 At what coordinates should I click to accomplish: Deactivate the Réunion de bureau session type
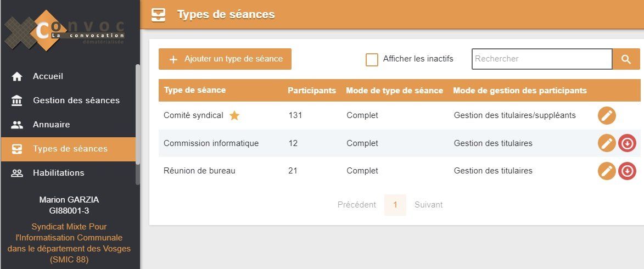pyautogui.click(x=627, y=171)
